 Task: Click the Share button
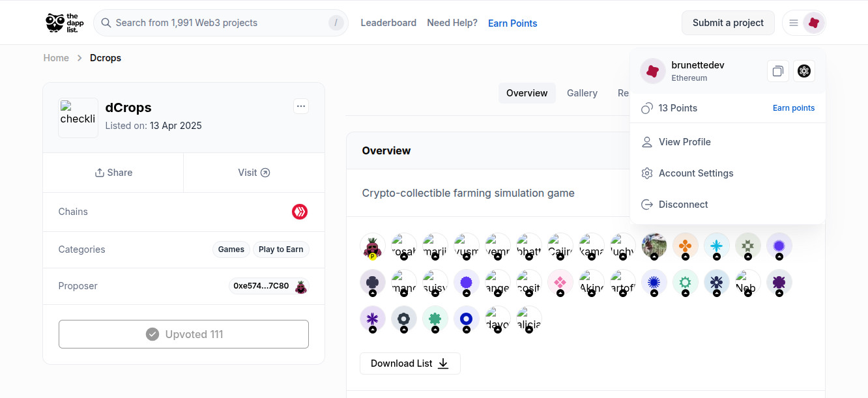point(113,173)
